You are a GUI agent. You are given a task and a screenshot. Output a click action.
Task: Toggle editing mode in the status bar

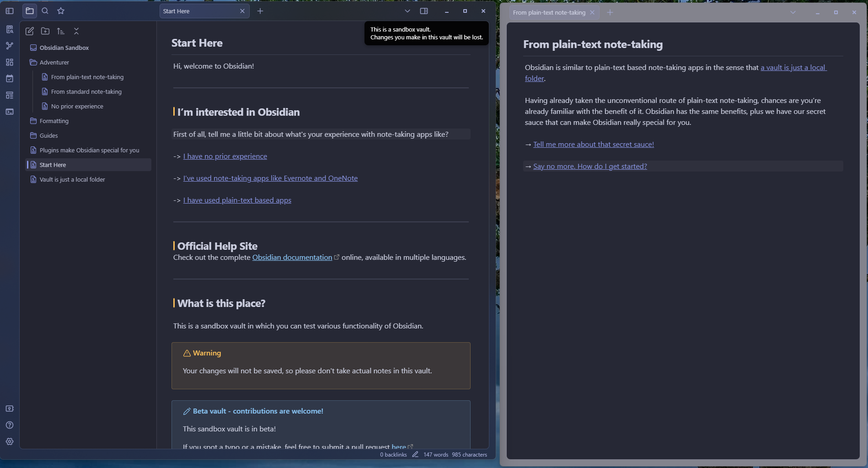click(415, 454)
